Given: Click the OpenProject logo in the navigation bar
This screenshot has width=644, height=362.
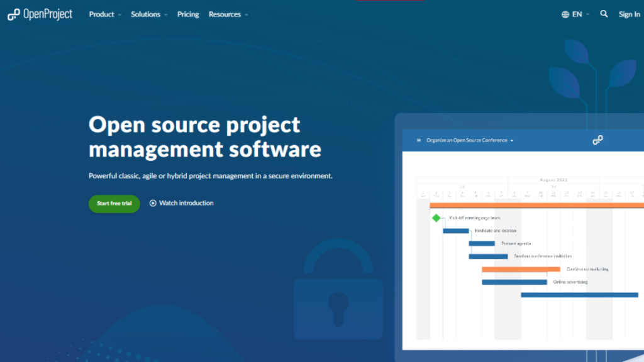Looking at the screenshot, I should [39, 13].
